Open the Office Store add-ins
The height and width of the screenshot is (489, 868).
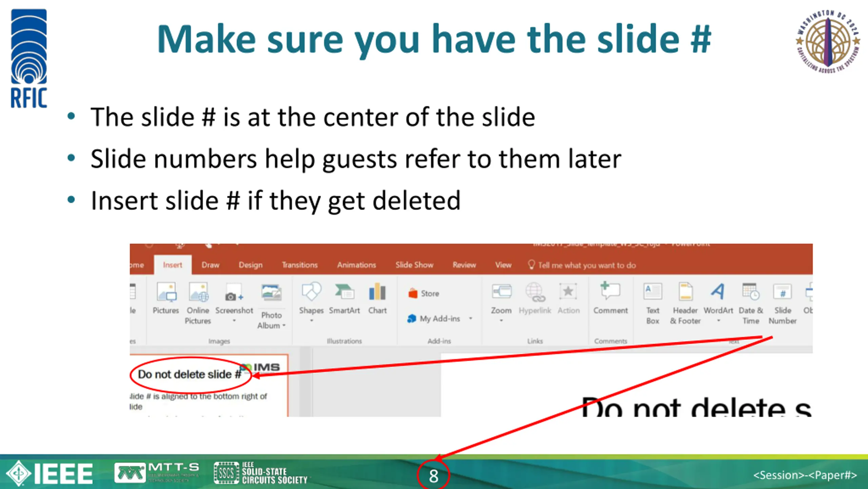click(424, 293)
